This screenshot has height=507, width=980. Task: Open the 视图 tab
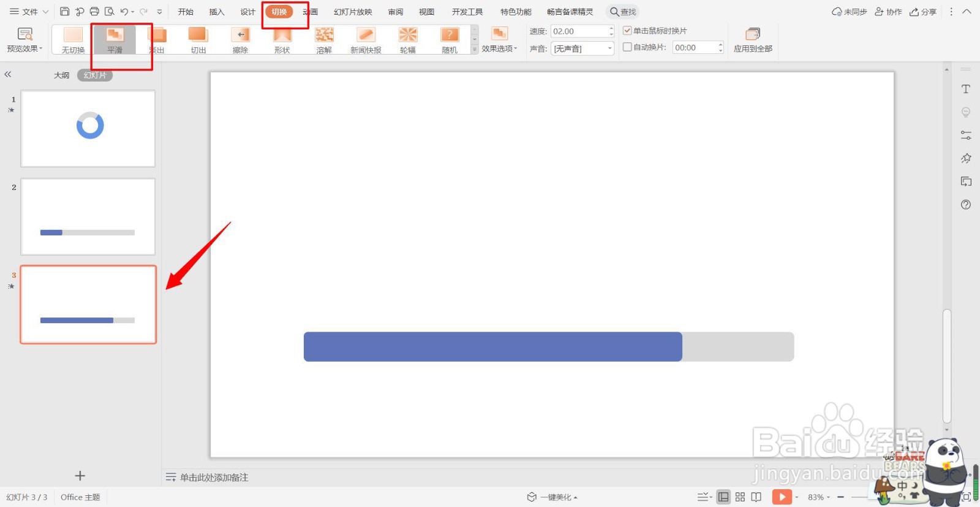(426, 12)
